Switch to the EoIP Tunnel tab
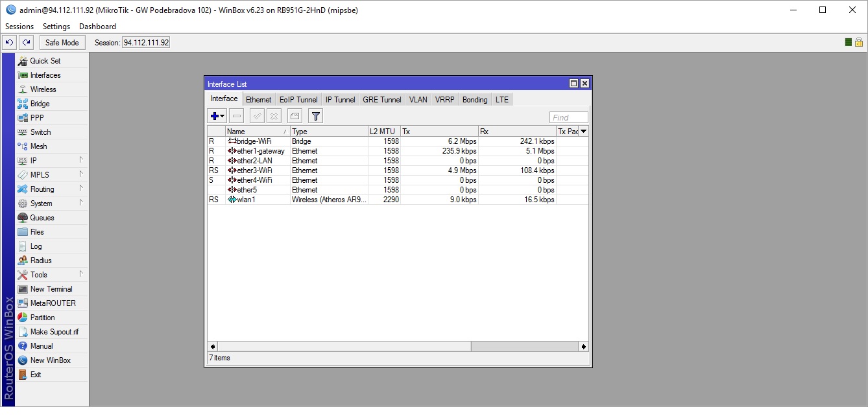Image resolution: width=868 pixels, height=420 pixels. click(298, 100)
